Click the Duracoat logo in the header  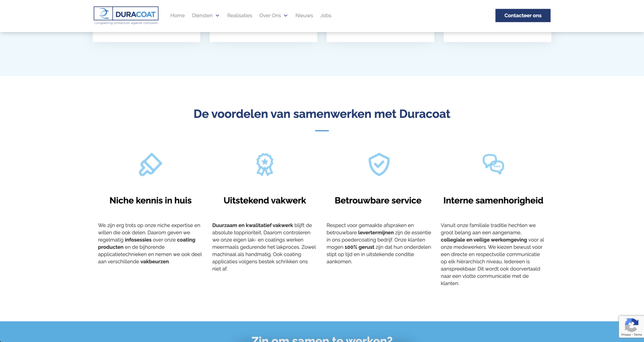tap(126, 15)
